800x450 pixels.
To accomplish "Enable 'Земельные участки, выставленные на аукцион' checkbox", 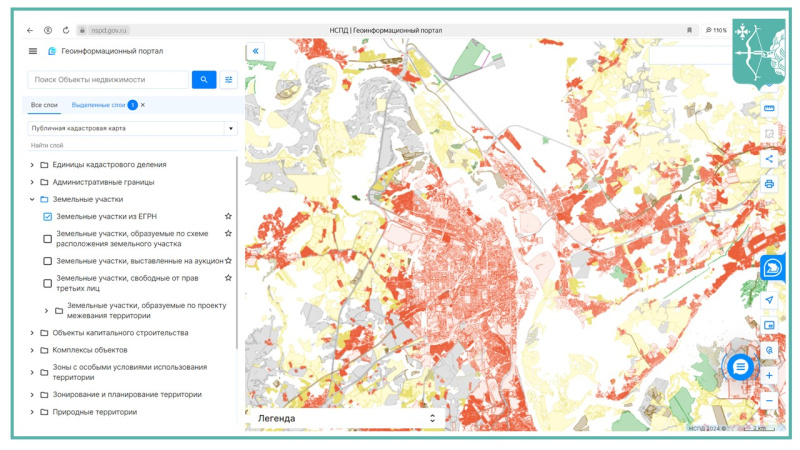I will click(48, 261).
